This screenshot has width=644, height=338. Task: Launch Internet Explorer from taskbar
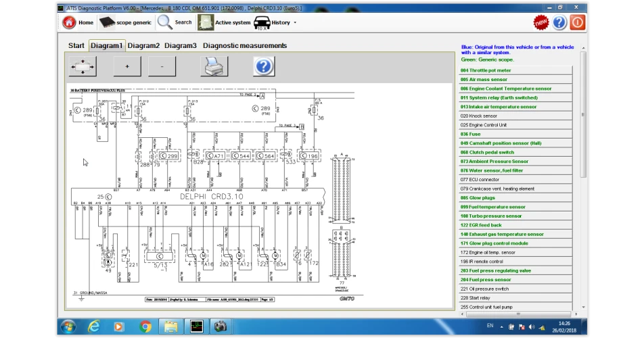click(x=94, y=327)
